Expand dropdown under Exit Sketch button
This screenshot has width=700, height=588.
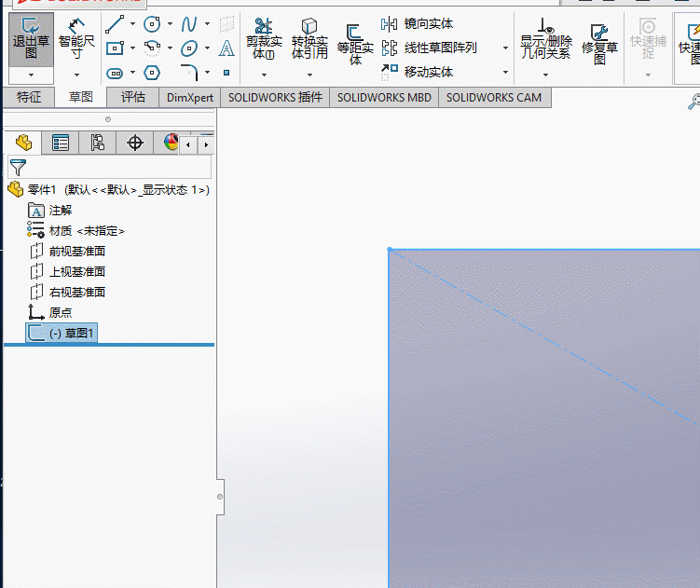click(x=31, y=75)
